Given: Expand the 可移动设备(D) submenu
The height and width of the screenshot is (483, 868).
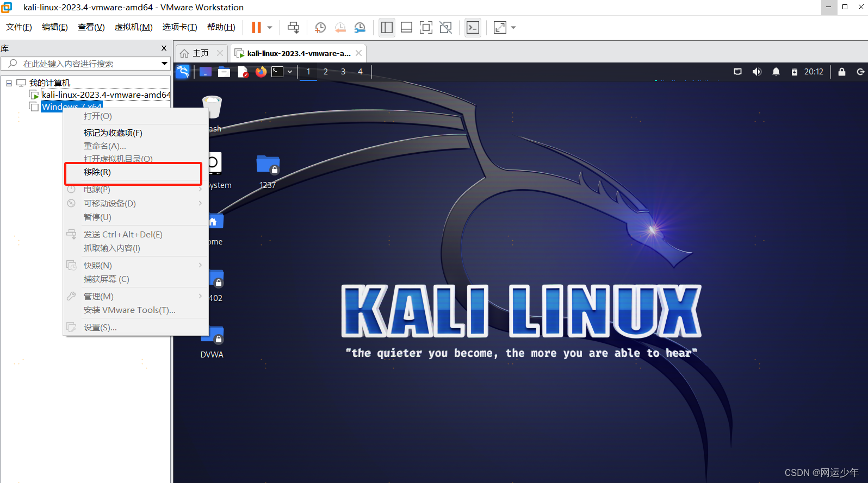Looking at the screenshot, I should point(136,203).
